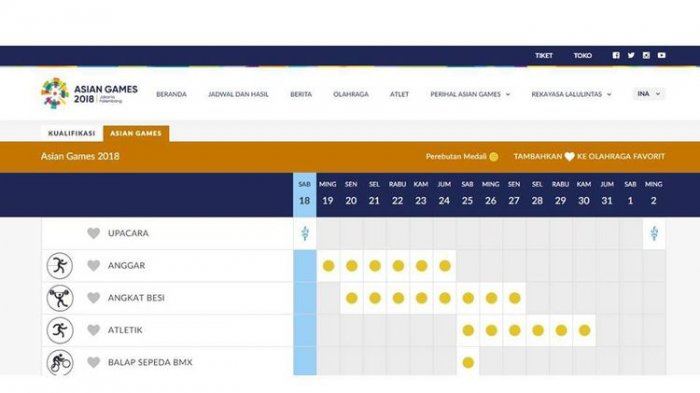Click the Toko link
The height and width of the screenshot is (393, 700).
pyautogui.click(x=583, y=55)
